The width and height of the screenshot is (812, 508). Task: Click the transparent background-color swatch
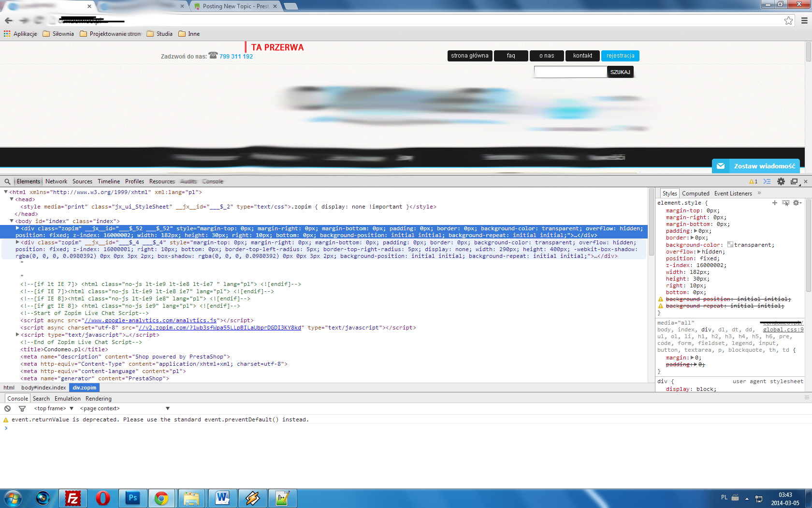coord(730,245)
